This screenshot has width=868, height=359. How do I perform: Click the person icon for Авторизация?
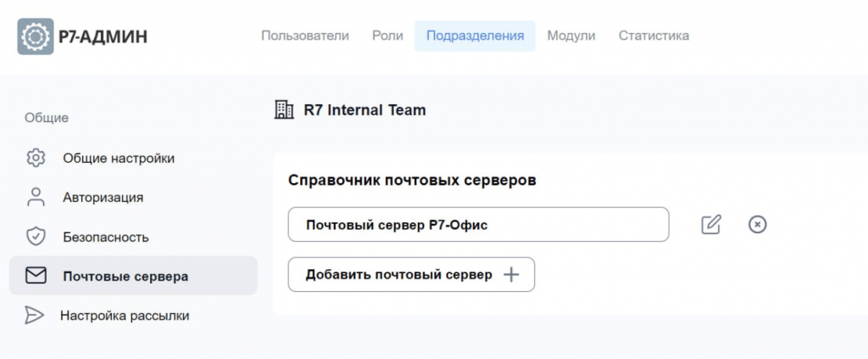coord(36,197)
